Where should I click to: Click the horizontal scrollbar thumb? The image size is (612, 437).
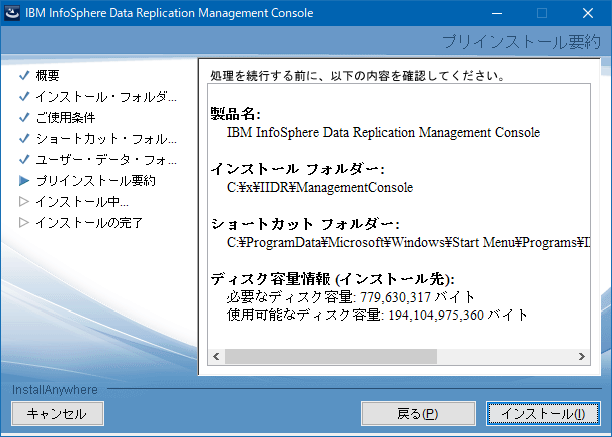tap(331, 356)
